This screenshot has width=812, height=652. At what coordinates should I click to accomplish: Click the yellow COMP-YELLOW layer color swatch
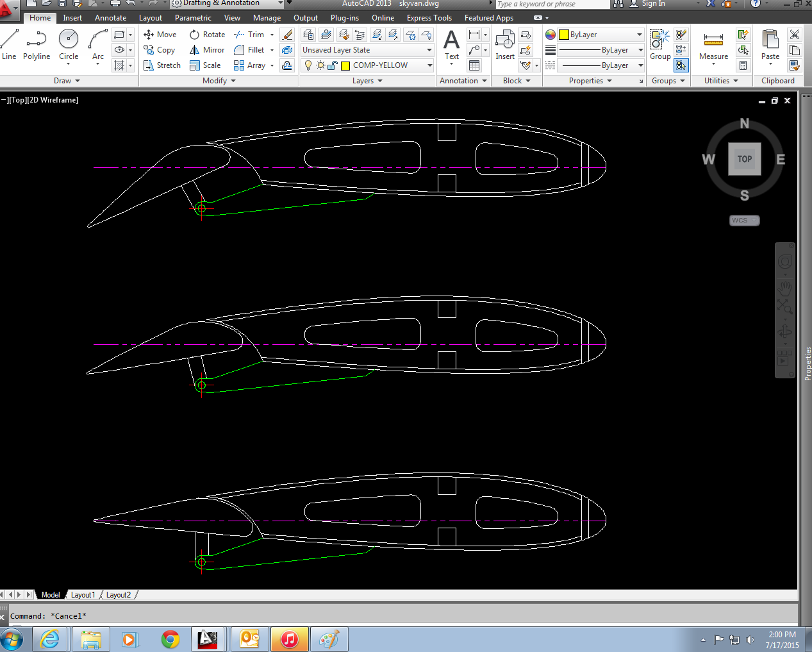click(x=345, y=65)
